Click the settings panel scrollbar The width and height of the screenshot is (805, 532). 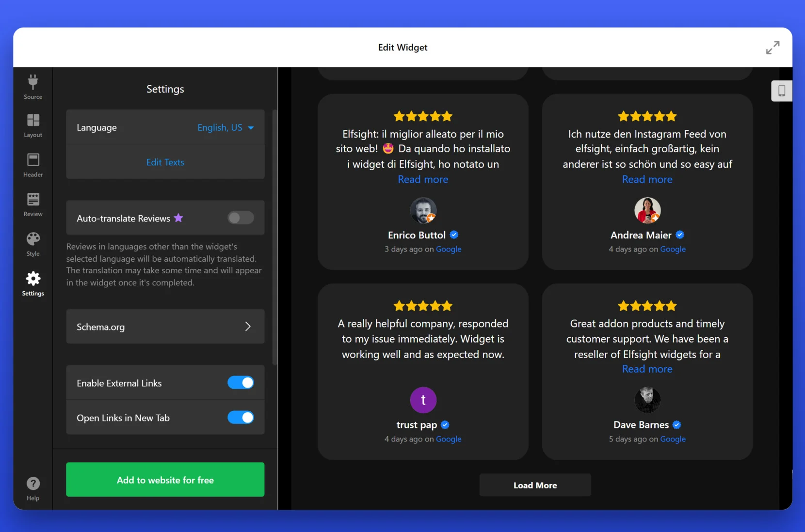(x=274, y=237)
